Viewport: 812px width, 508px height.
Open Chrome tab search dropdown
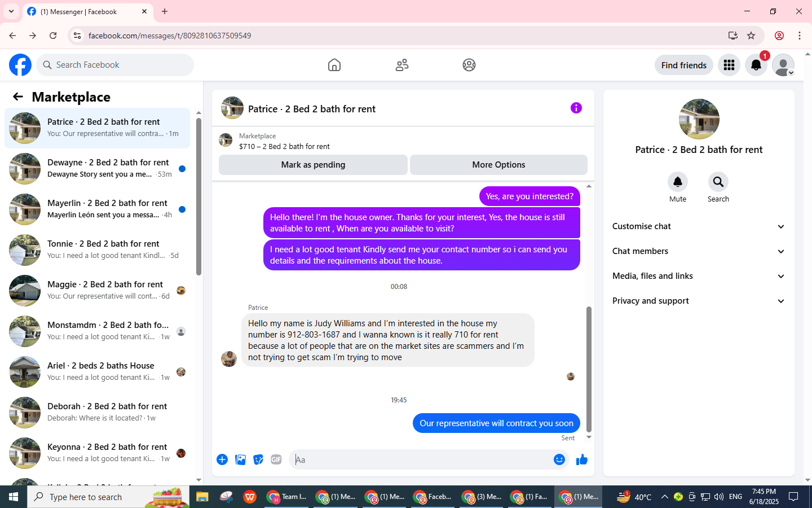point(11,11)
